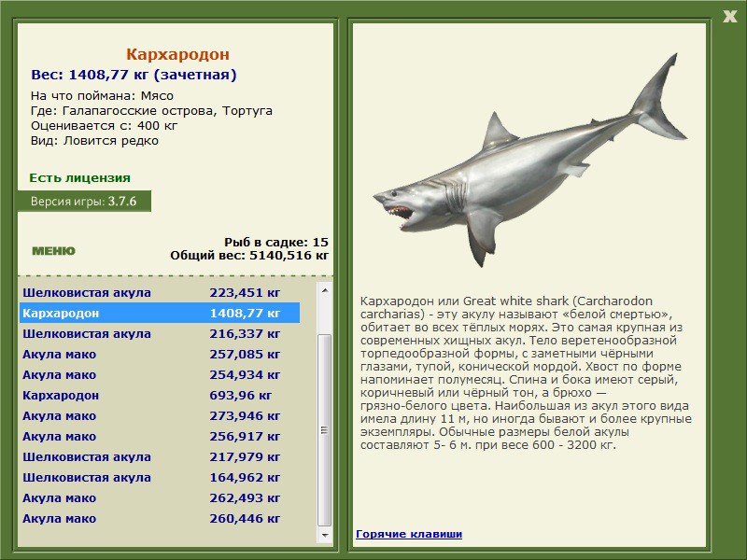Click the Вид: Ловится редко line
This screenshot has width=747, height=560.
(x=94, y=141)
